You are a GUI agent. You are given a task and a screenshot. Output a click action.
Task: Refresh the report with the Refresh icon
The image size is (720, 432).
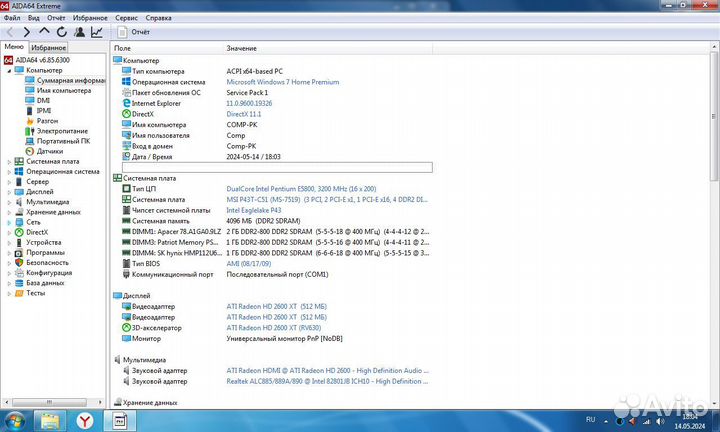62,32
